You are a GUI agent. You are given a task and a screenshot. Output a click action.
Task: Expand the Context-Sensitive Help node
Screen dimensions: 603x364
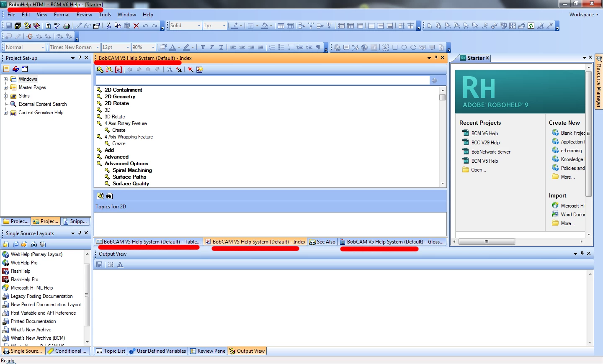[6, 113]
